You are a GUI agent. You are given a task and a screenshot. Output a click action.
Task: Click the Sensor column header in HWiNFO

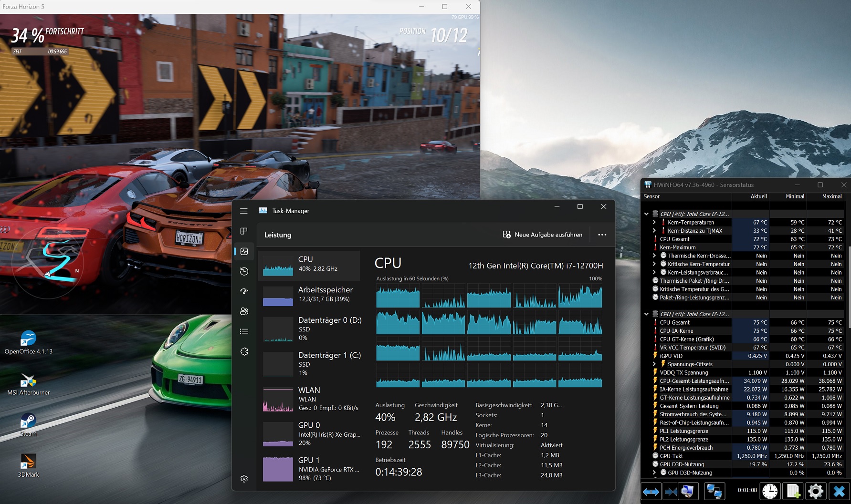click(x=686, y=196)
